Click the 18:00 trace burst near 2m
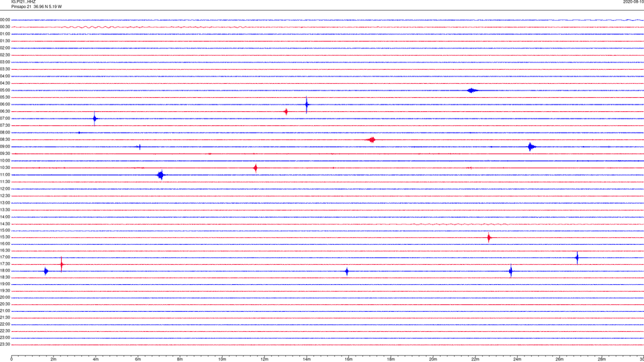 pos(46,271)
